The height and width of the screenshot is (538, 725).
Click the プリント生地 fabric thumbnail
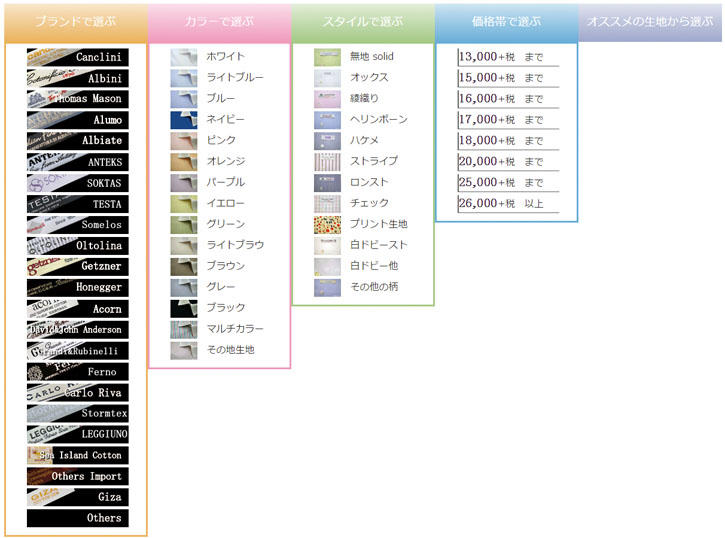pos(327,224)
